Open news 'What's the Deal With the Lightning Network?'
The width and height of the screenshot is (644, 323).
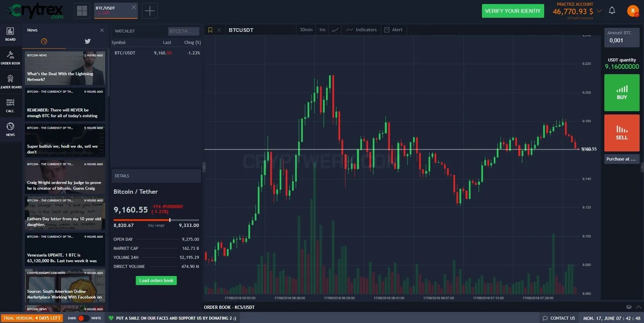65,68
